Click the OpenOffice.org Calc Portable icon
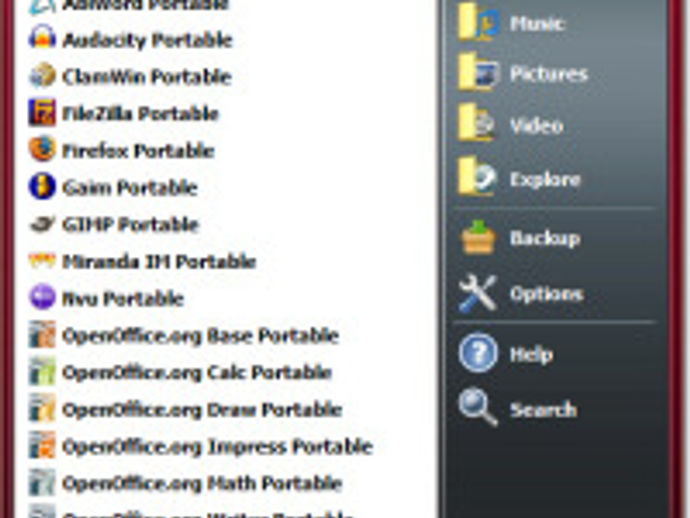 [x=42, y=371]
